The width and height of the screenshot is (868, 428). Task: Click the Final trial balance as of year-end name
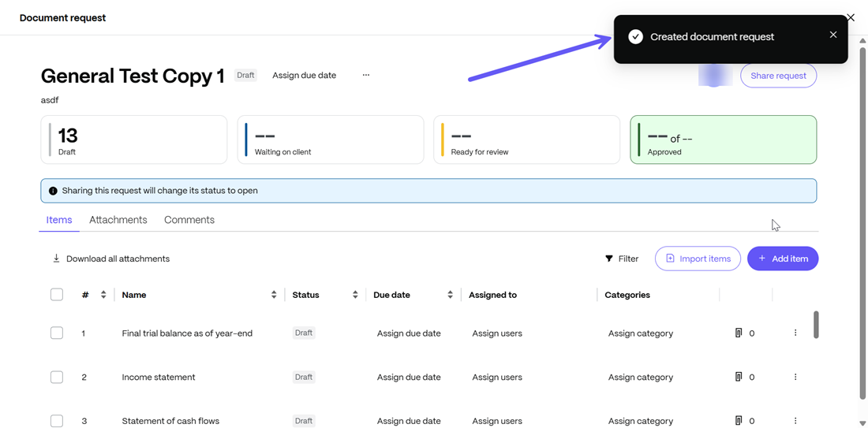pos(187,333)
